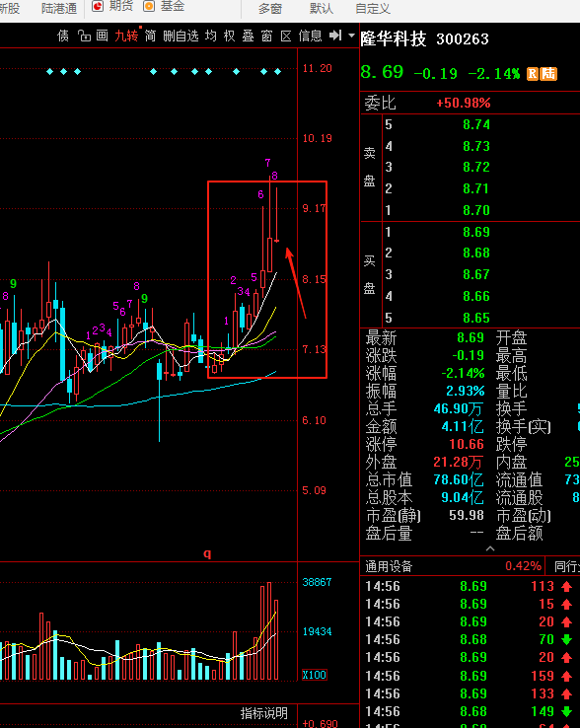The image size is (580, 728).
Task: Toggle 均 moving average lines
Action: 211,36
